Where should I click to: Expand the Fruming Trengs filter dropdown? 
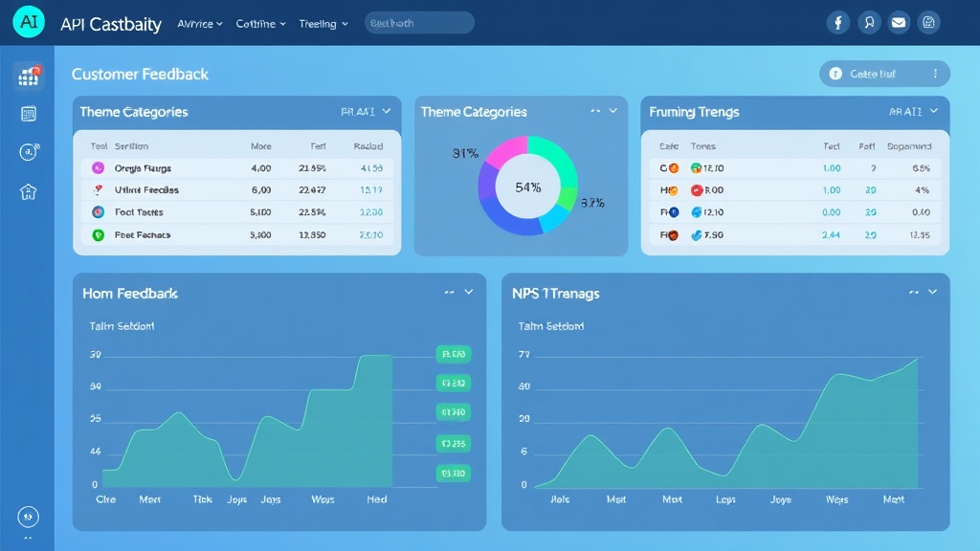[934, 112]
